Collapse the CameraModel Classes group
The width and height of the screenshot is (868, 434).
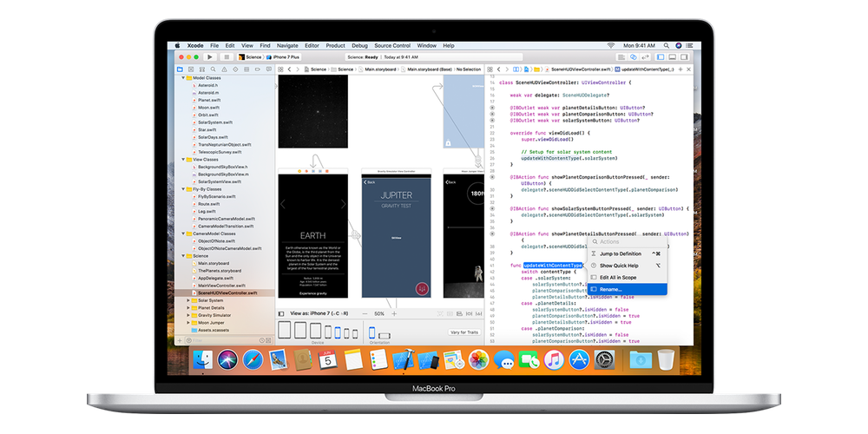coord(183,233)
